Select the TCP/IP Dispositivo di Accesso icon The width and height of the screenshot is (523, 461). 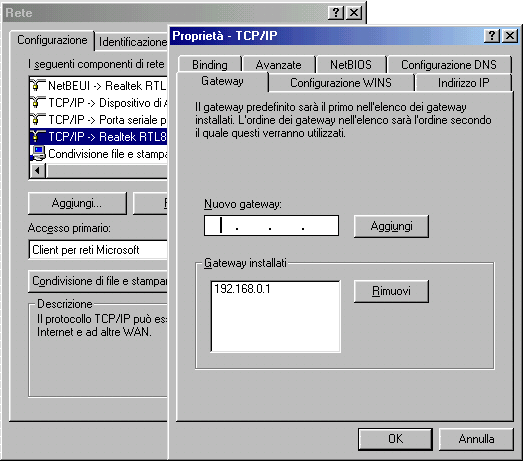[38, 103]
